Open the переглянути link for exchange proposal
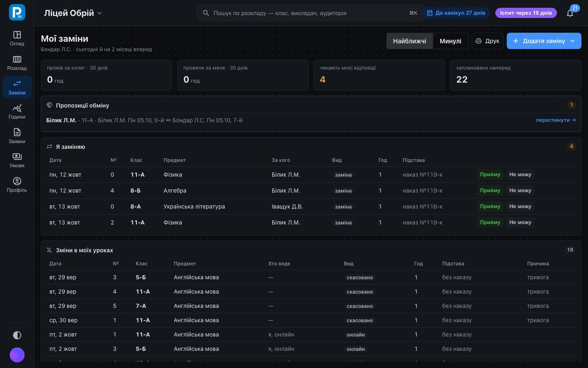The width and height of the screenshot is (588, 368). tap(556, 120)
